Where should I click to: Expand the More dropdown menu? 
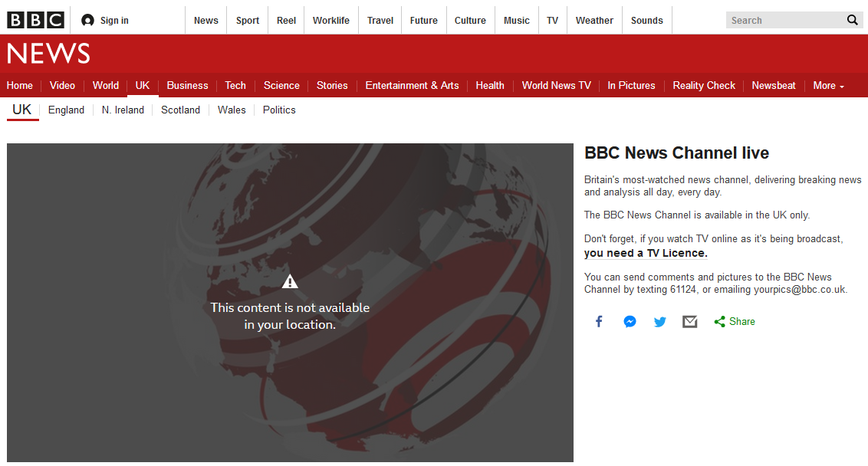click(828, 86)
